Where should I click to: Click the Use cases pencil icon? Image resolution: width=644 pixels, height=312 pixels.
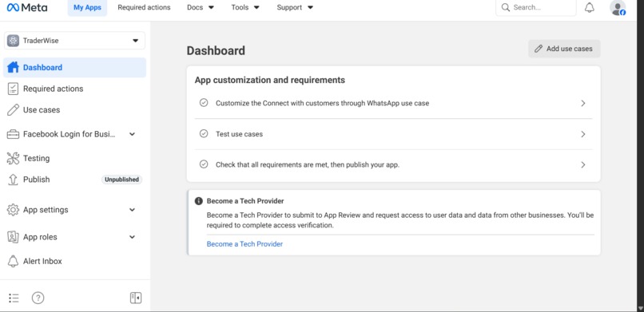pos(13,110)
